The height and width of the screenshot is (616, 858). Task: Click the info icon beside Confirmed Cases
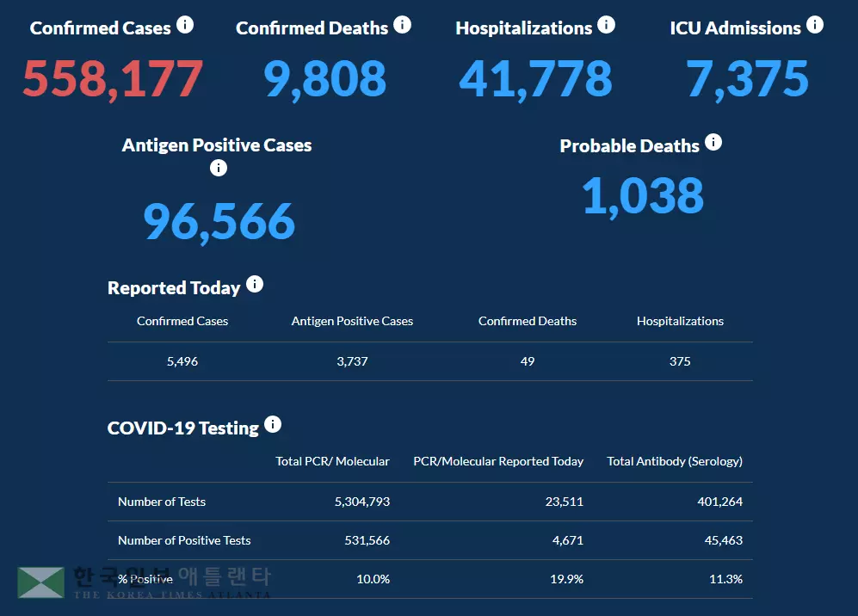[x=185, y=25]
